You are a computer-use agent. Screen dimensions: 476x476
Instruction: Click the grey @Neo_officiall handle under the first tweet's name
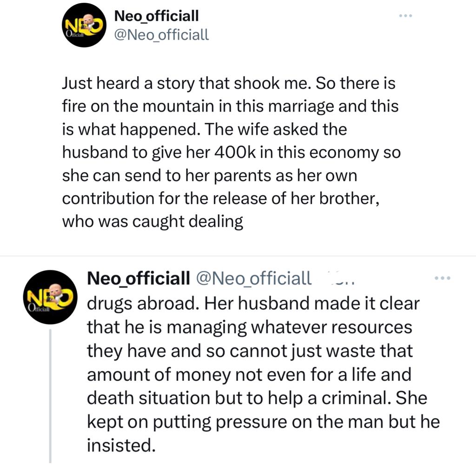161,34
